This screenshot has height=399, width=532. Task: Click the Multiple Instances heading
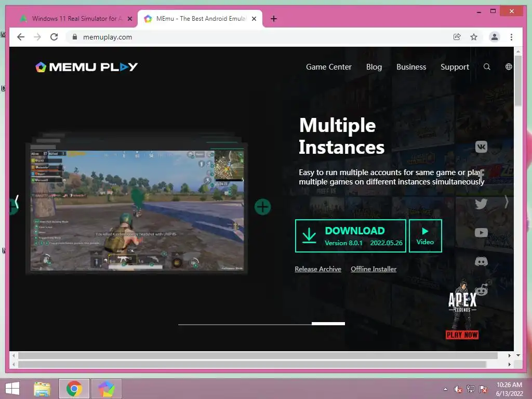[341, 136]
